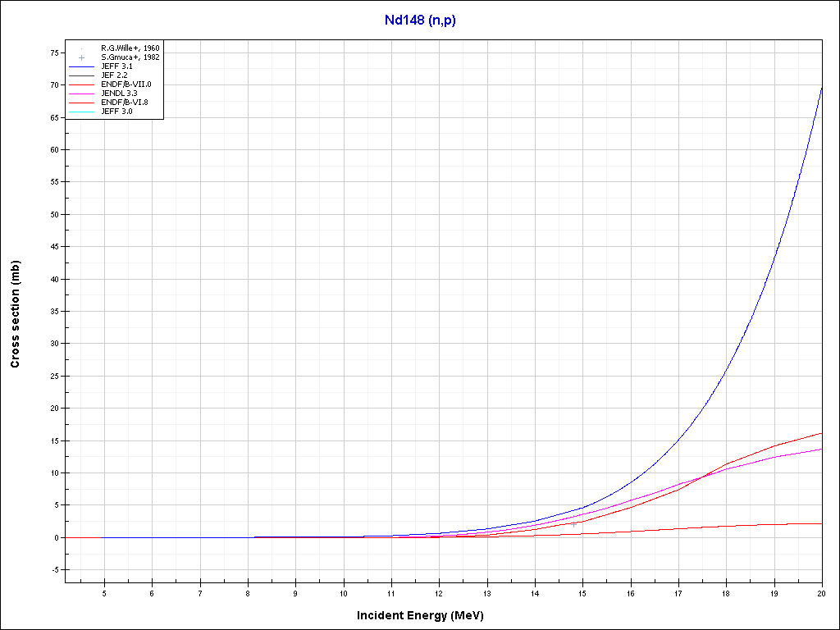Click the Cross section (mb) axis label

[16, 314]
